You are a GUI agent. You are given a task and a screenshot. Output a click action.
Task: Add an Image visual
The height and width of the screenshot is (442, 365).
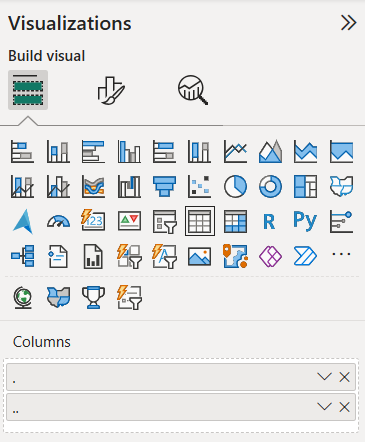click(200, 256)
